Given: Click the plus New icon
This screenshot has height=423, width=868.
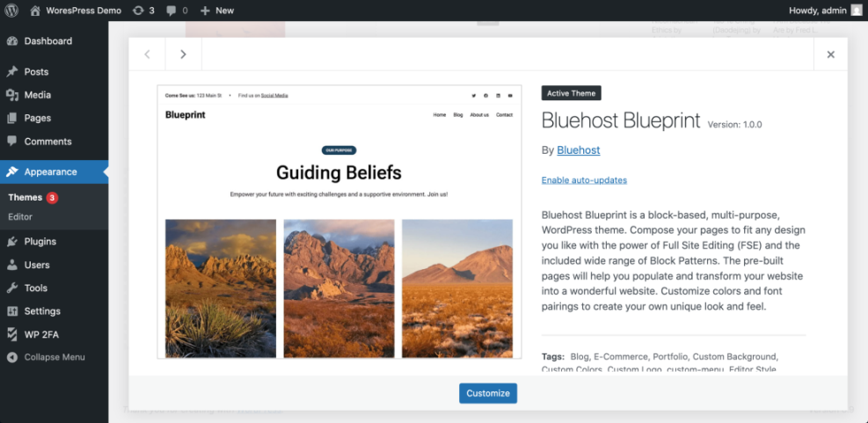Looking at the screenshot, I should (206, 11).
